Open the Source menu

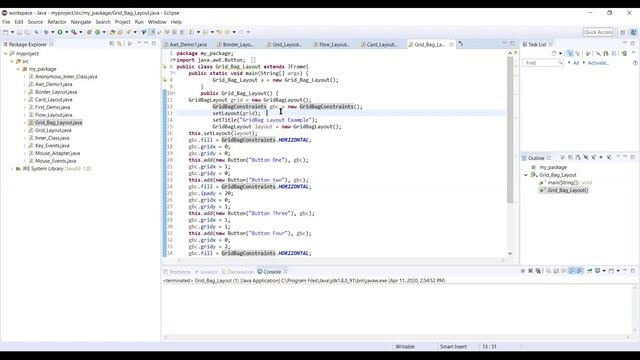pos(35,22)
